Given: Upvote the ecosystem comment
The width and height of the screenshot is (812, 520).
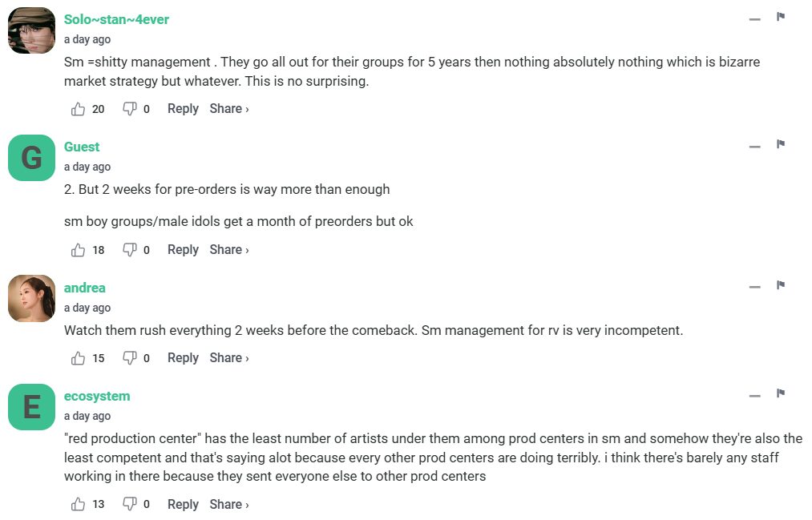Looking at the screenshot, I should 79,505.
